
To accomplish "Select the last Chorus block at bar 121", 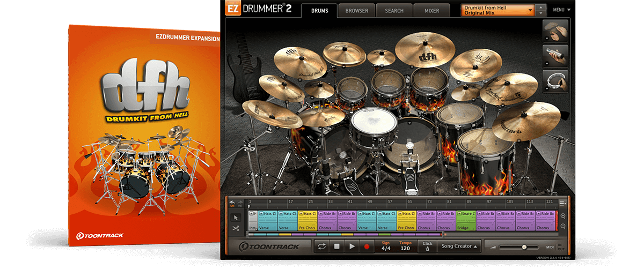I will tap(545, 220).
